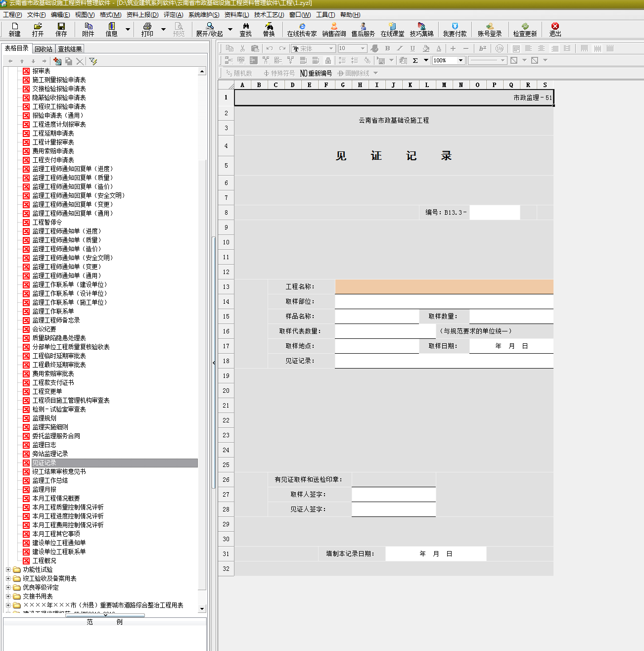Screen dimensions: 644x651
Task: Click the font color (A) icon
Action: coord(439,48)
